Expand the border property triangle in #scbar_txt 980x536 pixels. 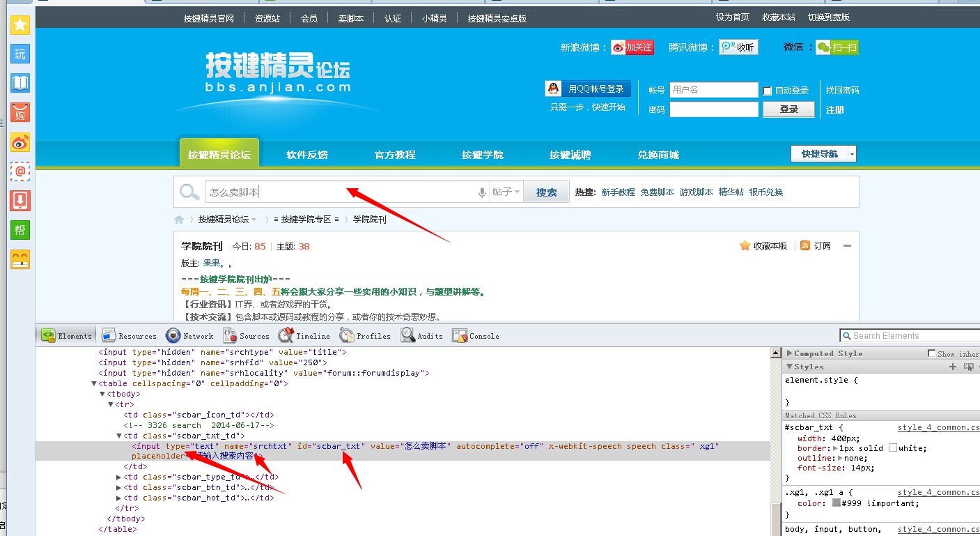click(836, 448)
